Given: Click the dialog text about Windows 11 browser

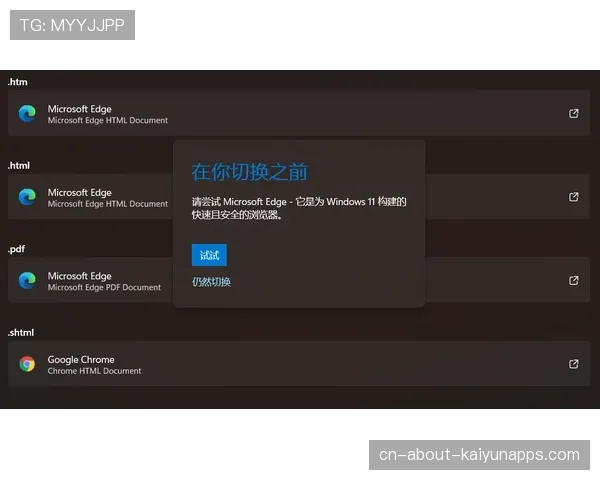Looking at the screenshot, I should pos(299,208).
